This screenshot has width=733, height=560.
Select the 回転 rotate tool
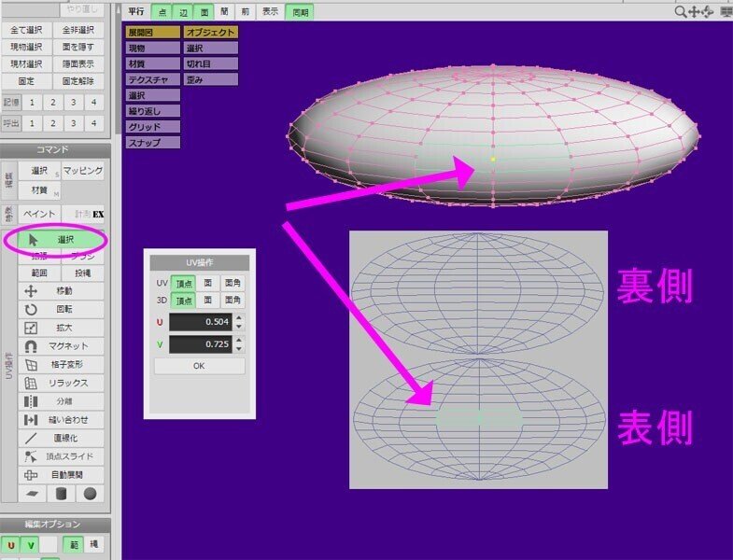coord(62,309)
